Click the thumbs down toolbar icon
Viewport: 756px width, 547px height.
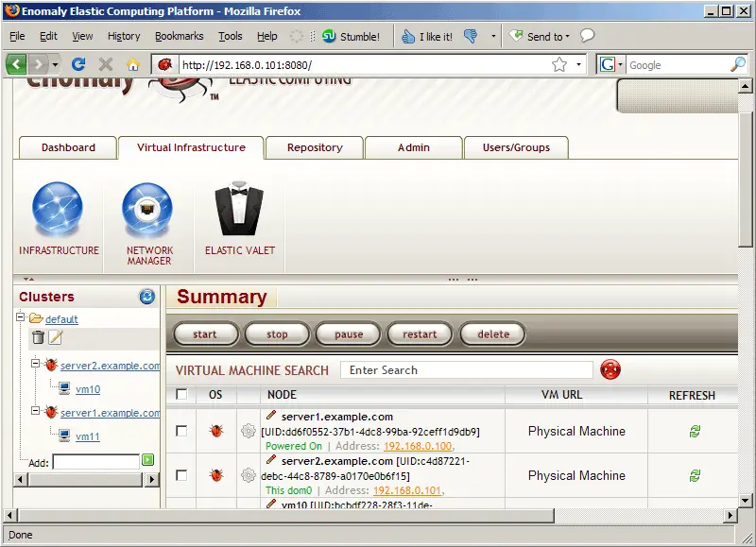point(470,36)
